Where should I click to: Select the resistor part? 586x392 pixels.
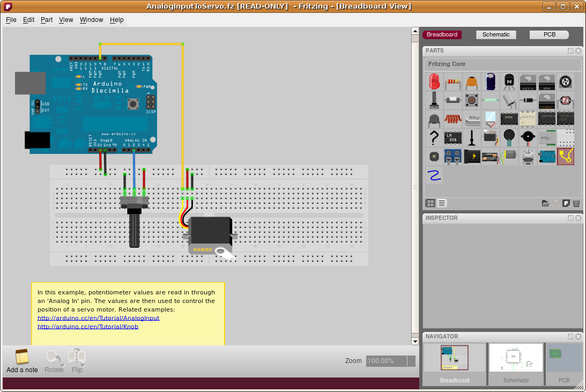click(453, 82)
